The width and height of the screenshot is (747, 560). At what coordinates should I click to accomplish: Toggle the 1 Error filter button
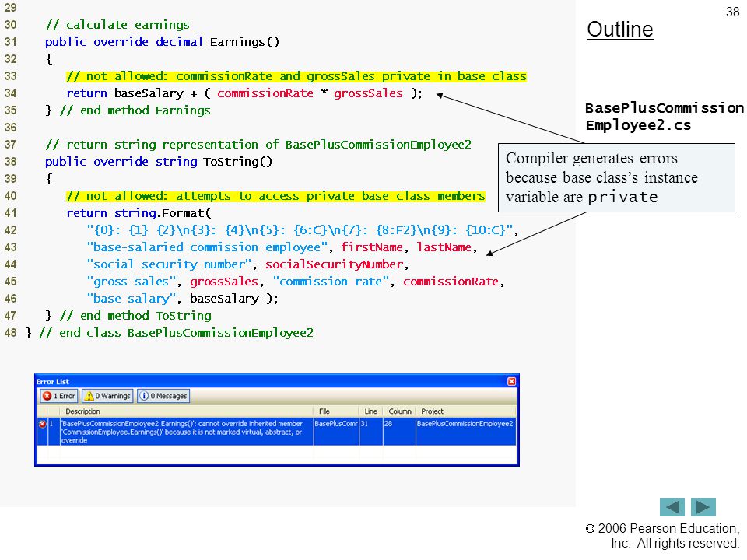pos(59,396)
